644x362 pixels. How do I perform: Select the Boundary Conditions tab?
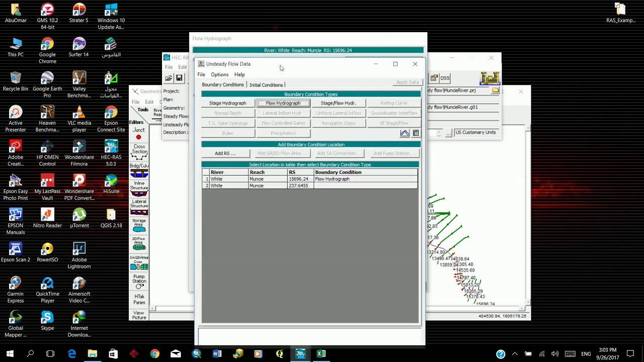(x=223, y=84)
